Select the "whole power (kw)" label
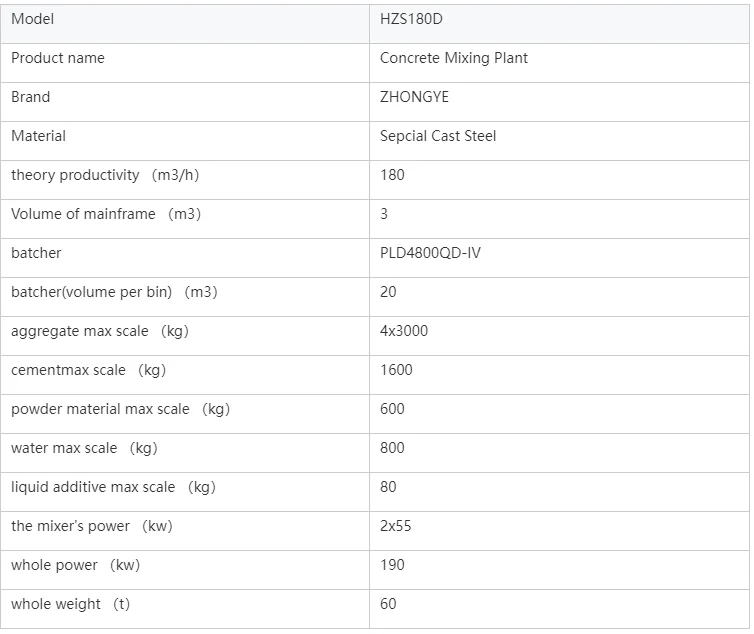This screenshot has height=634, width=754. (75, 565)
